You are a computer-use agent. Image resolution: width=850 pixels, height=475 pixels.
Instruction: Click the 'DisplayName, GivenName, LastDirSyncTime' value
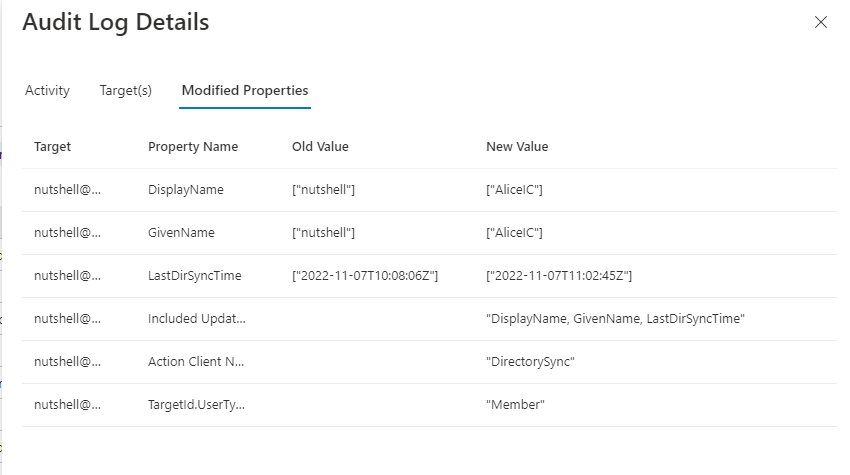point(614,319)
